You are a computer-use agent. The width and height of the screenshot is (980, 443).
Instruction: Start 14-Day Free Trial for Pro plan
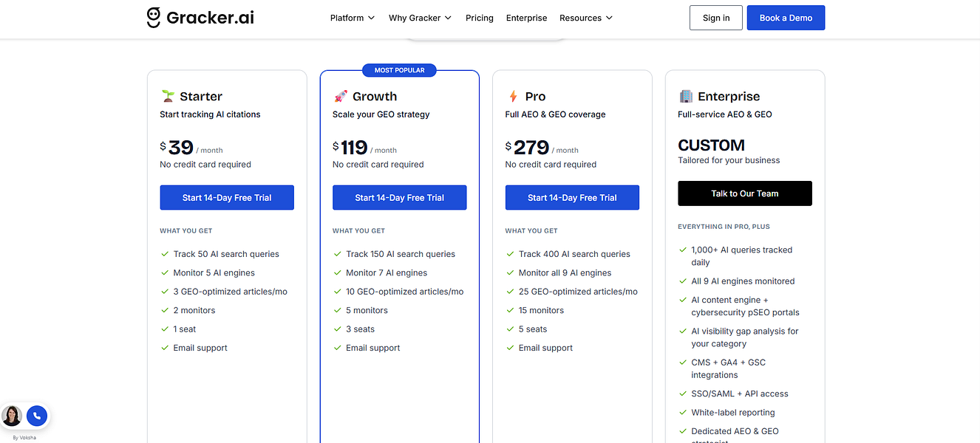(x=573, y=197)
